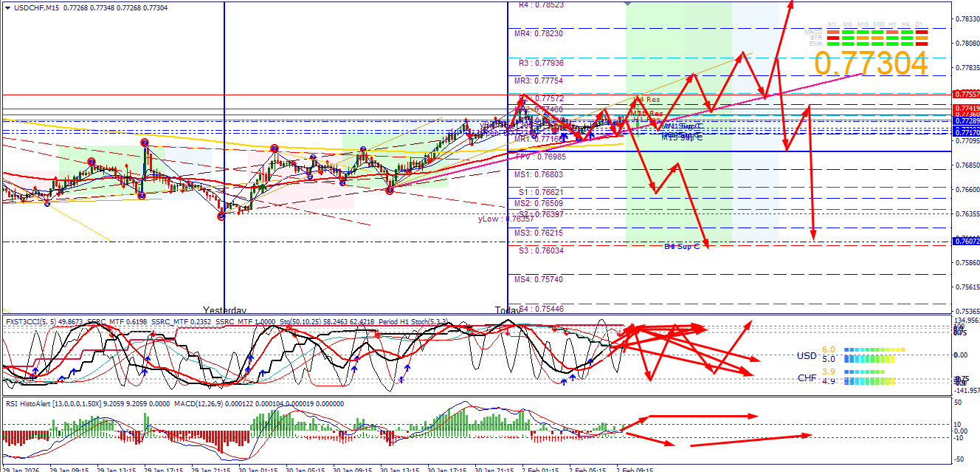Select the MS2: 0.76509 pivot label
980x472 pixels.
(x=539, y=203)
